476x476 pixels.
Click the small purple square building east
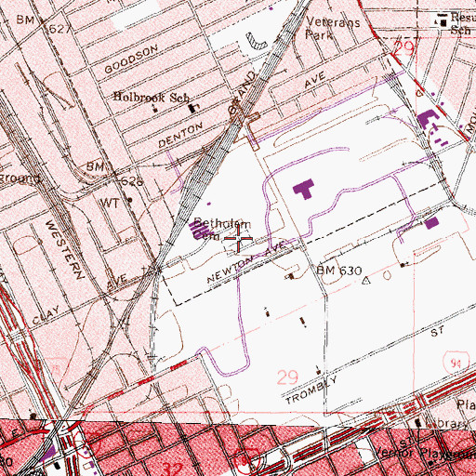point(432,223)
